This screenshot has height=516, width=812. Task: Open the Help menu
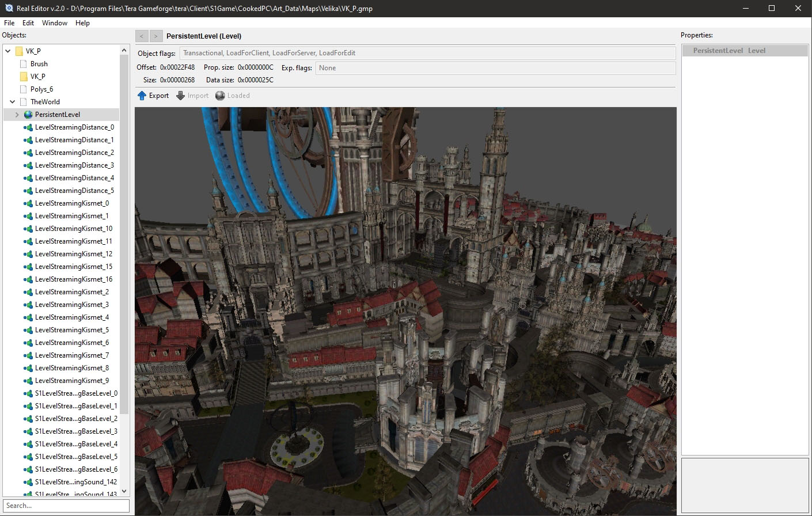click(82, 23)
